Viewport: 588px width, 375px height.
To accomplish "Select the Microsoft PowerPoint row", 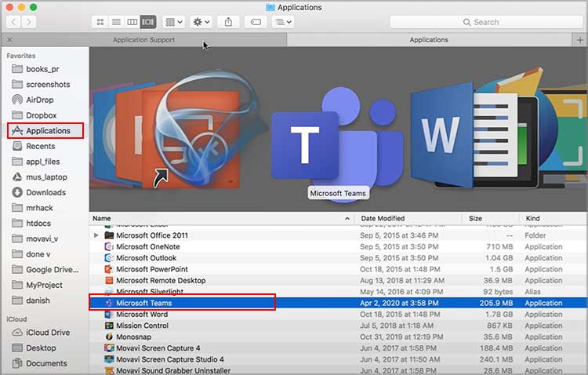I will click(x=338, y=269).
